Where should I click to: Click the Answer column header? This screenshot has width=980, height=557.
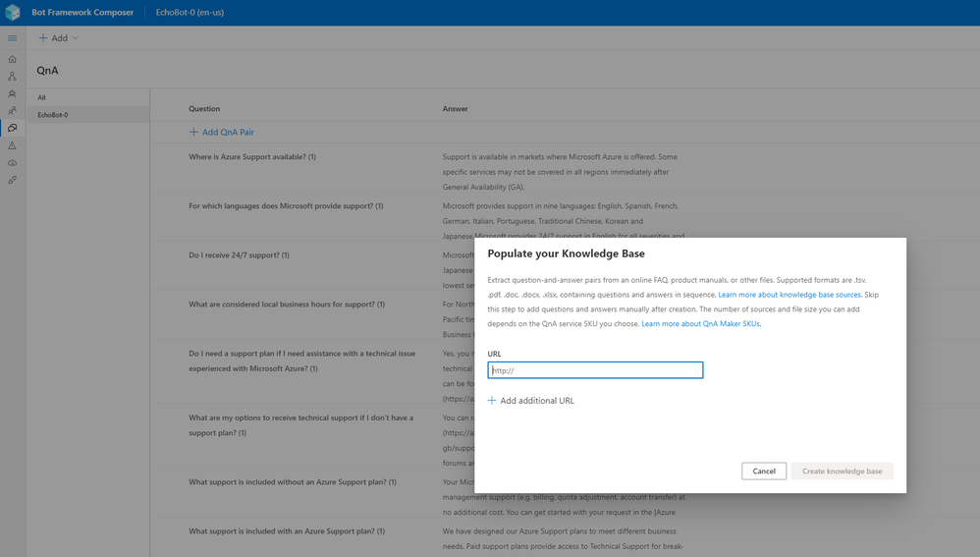click(455, 109)
